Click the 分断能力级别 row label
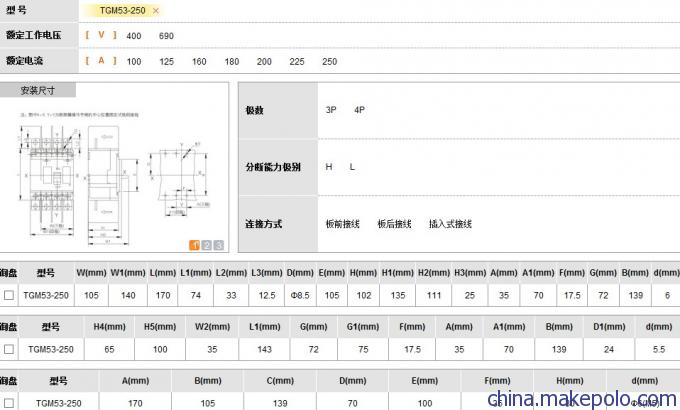Screen dimensions: 680x410 tap(273, 167)
